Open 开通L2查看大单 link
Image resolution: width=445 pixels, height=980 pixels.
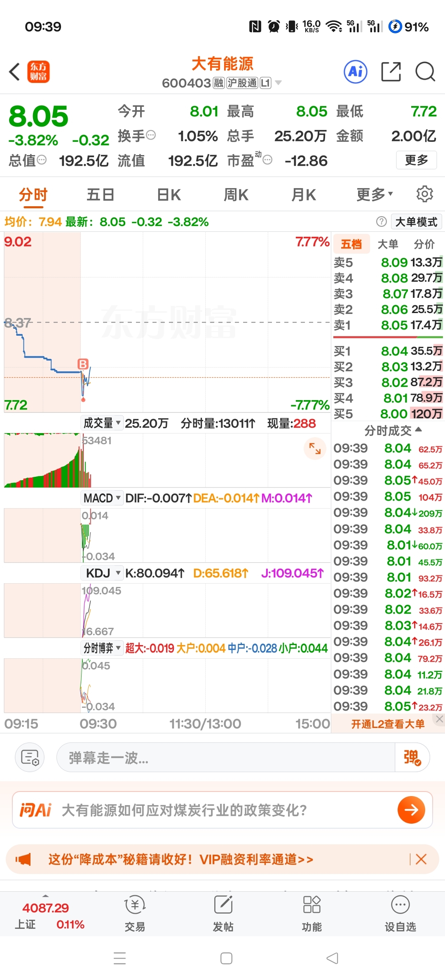pyautogui.click(x=387, y=724)
